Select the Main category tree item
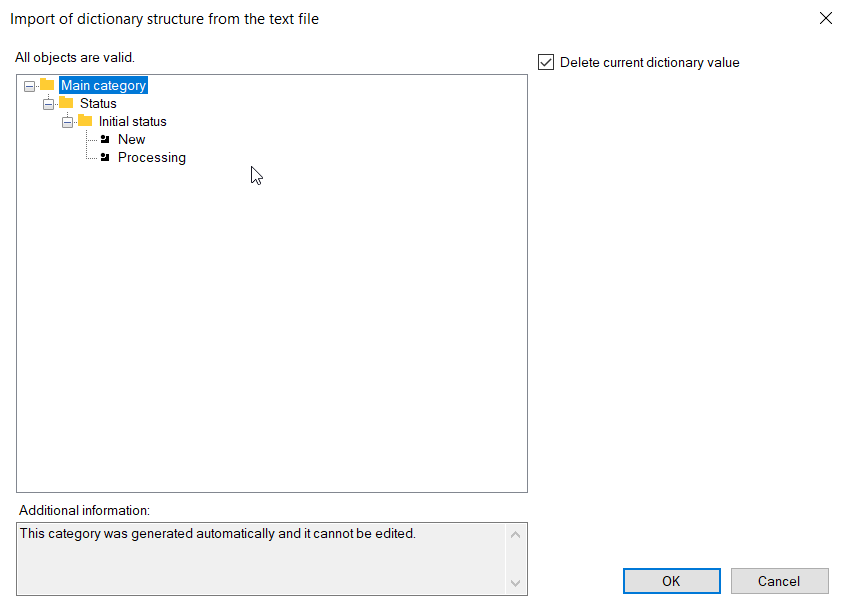 point(103,86)
